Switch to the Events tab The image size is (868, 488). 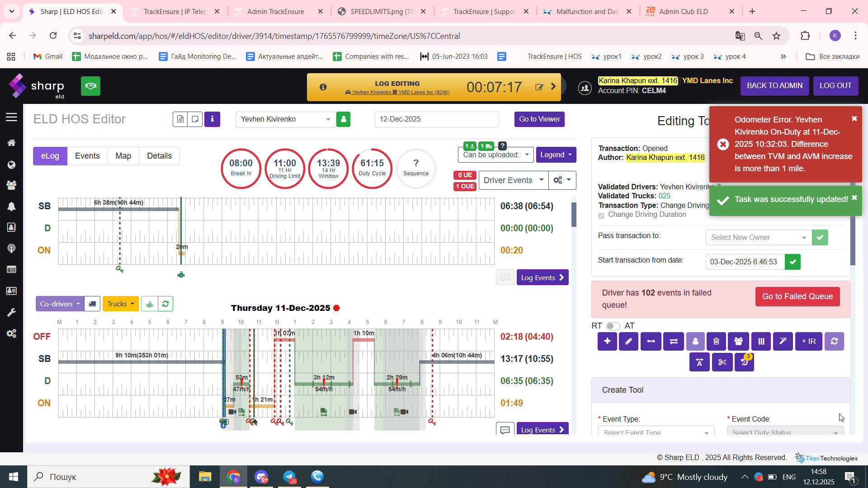(87, 156)
